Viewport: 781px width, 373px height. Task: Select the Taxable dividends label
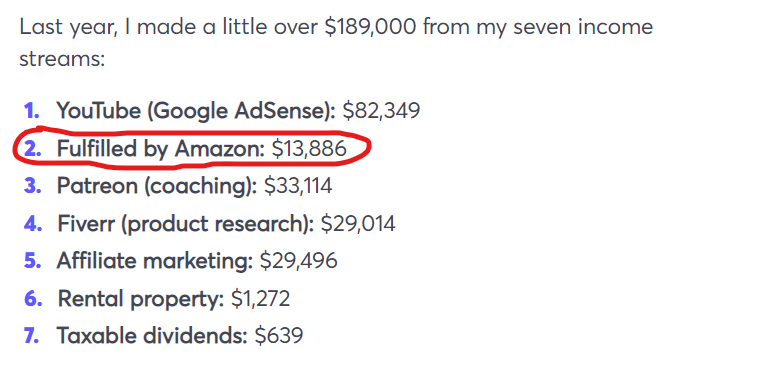coord(152,337)
